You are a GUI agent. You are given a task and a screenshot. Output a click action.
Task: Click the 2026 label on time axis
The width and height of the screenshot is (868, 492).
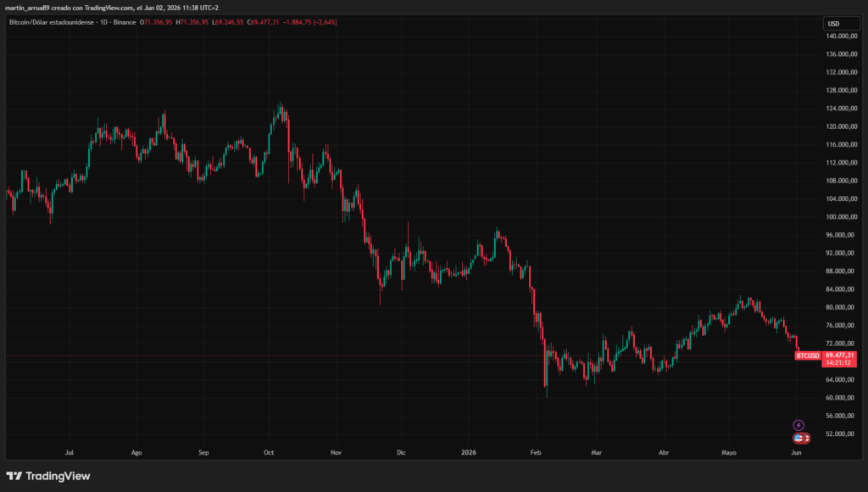click(468, 453)
